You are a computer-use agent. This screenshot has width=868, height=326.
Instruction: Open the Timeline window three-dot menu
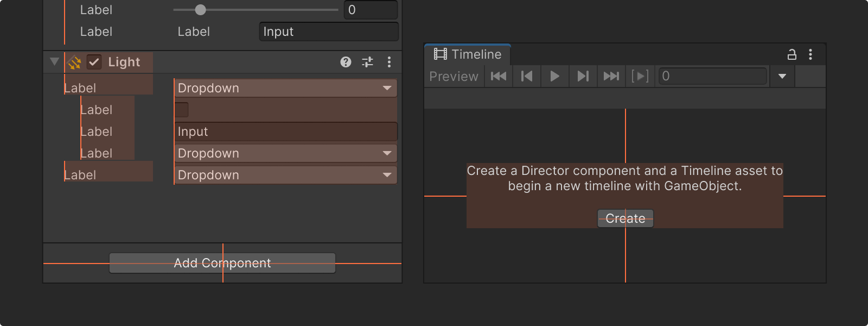810,54
